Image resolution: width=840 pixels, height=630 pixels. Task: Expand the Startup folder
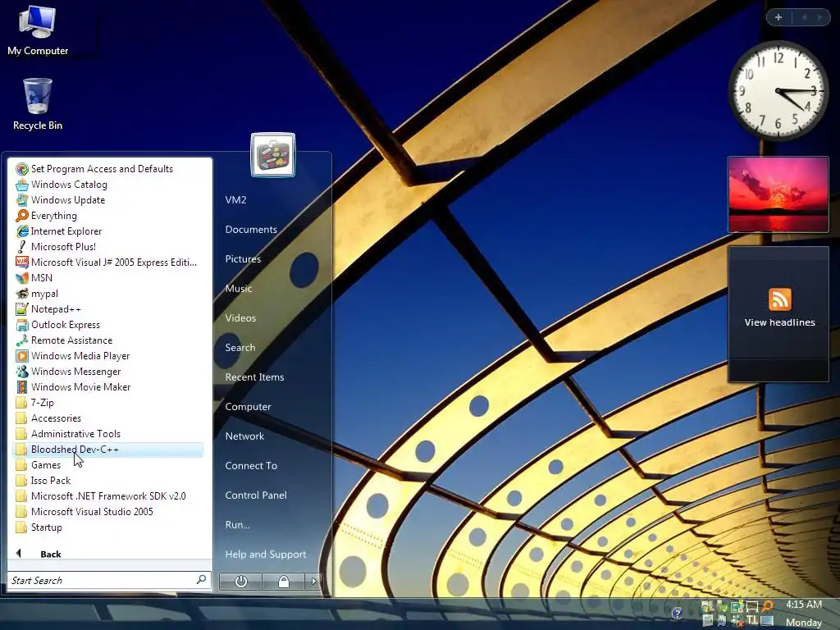click(107, 527)
